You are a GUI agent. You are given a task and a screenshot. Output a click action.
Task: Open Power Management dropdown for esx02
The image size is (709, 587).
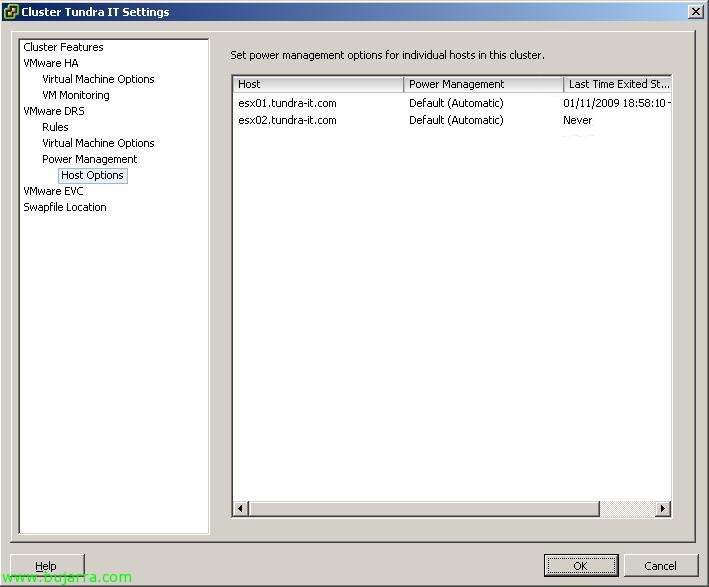[456, 120]
